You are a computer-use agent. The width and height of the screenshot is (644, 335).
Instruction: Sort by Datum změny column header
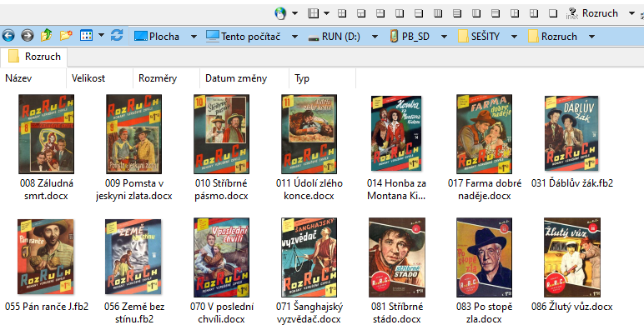tap(236, 78)
